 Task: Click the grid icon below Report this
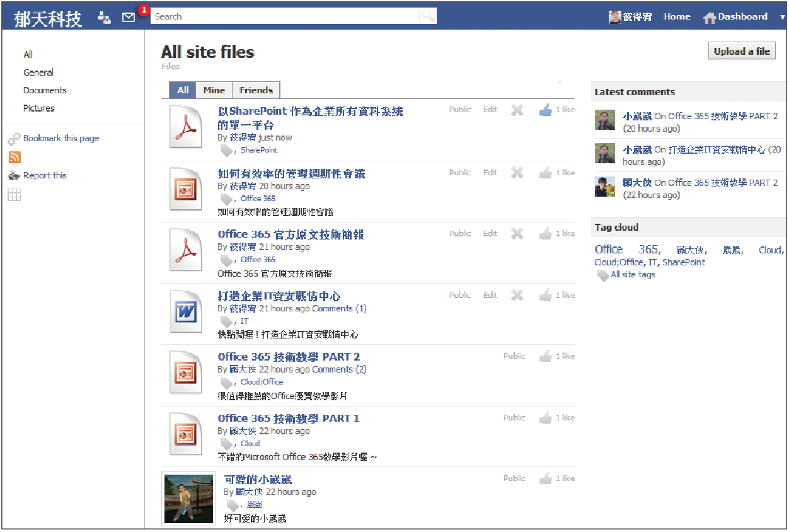tap(14, 195)
